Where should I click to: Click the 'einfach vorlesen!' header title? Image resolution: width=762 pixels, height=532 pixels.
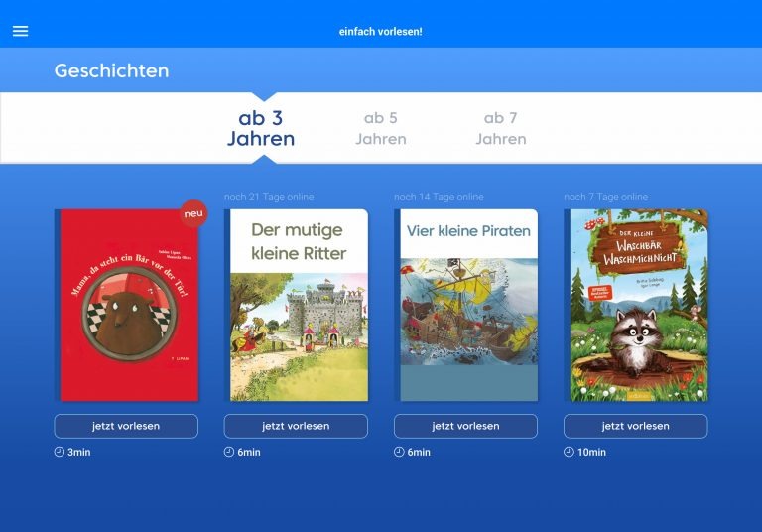[x=381, y=32]
